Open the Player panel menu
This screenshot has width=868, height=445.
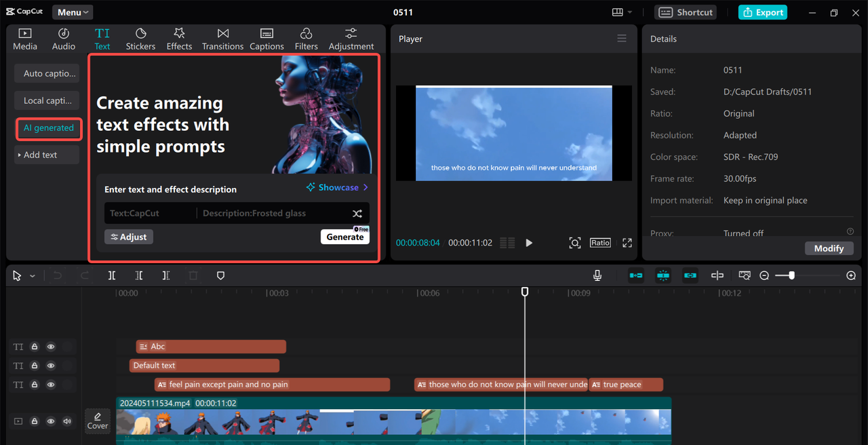click(622, 39)
